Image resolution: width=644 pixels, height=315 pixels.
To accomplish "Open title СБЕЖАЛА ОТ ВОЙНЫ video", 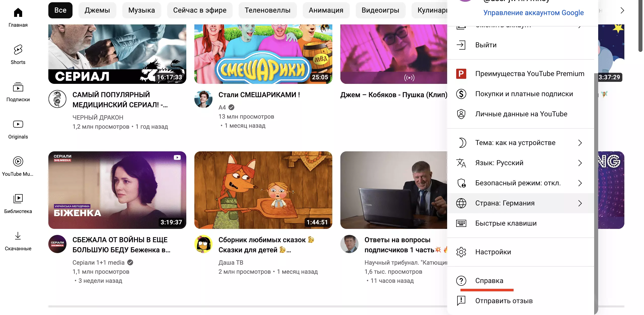I will [x=121, y=245].
